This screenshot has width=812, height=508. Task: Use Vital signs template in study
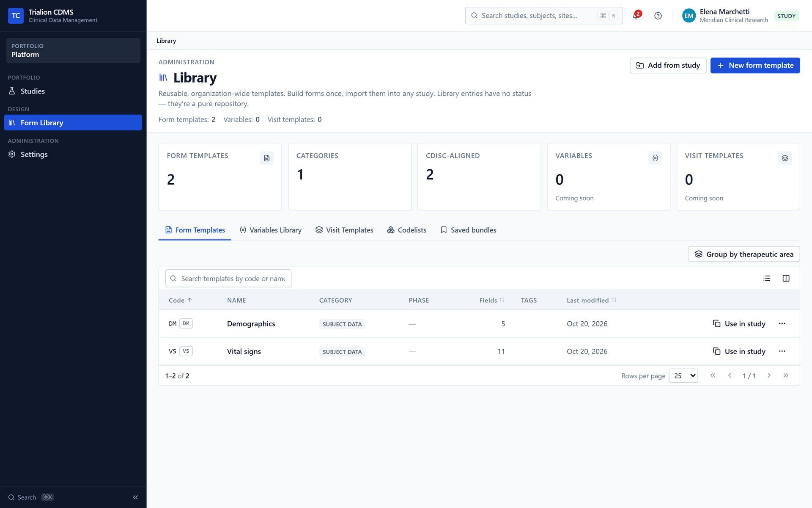739,351
